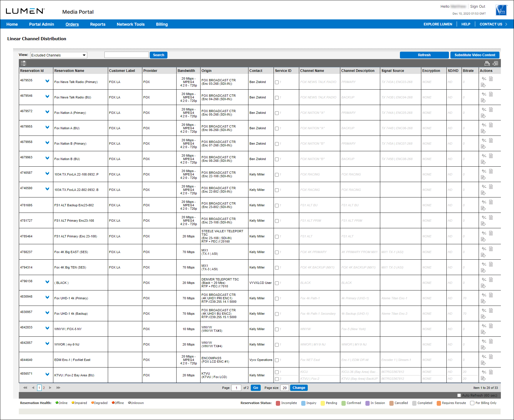The width and height of the screenshot is (514, 420).
Task: Click the Change page size button
Action: coord(299,388)
